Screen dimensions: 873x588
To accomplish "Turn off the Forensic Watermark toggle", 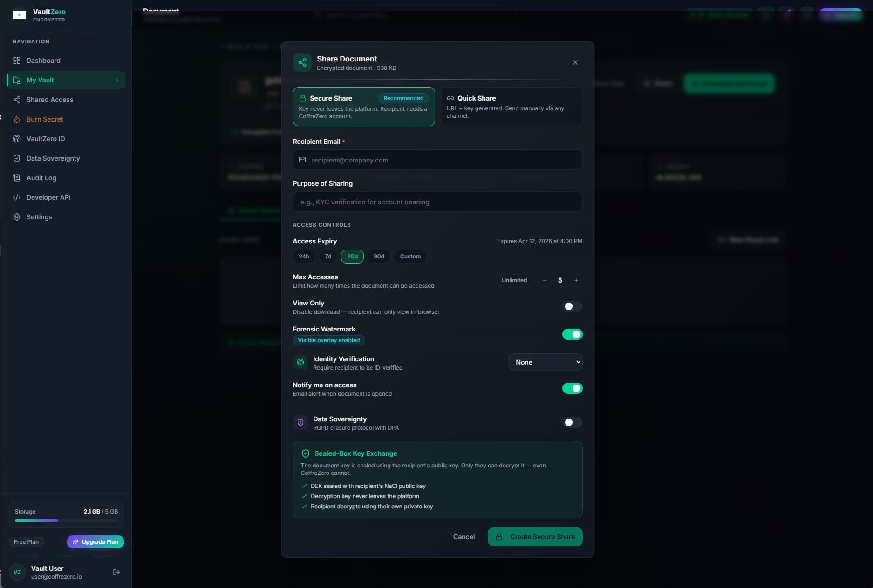I will click(x=572, y=334).
